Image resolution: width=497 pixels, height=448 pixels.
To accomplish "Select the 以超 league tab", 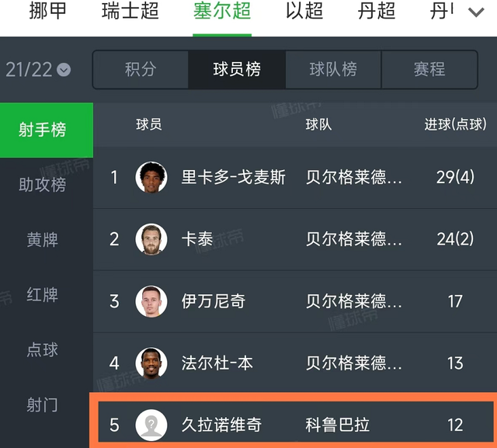I will (x=304, y=12).
